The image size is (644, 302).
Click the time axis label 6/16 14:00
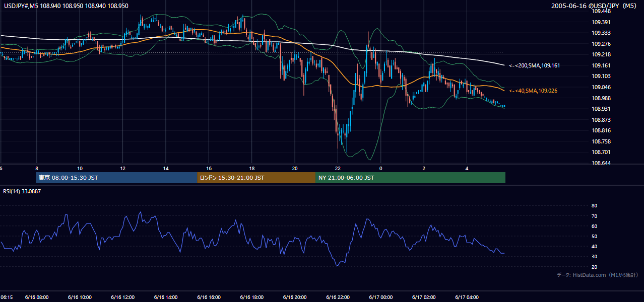tap(166, 297)
